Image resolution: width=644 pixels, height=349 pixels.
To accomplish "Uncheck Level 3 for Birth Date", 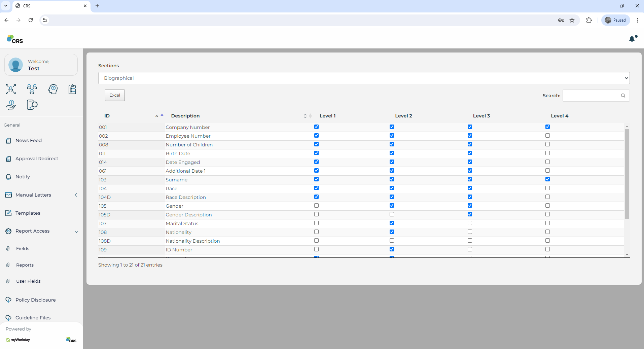I will [x=470, y=153].
